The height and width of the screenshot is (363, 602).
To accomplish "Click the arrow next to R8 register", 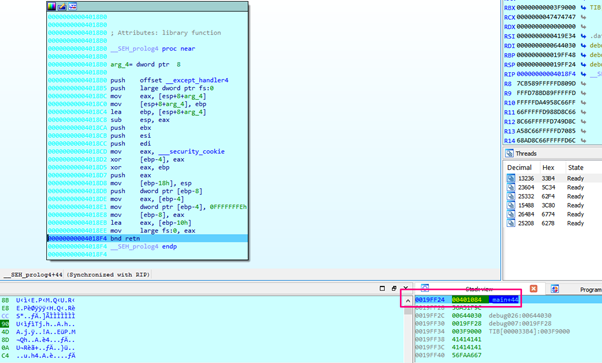I will pos(584,83).
